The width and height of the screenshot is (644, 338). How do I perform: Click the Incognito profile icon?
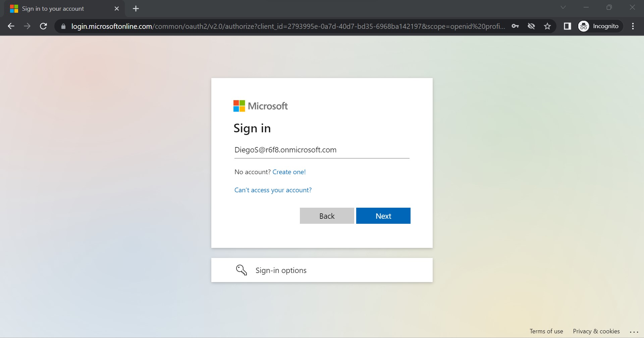coord(584,26)
